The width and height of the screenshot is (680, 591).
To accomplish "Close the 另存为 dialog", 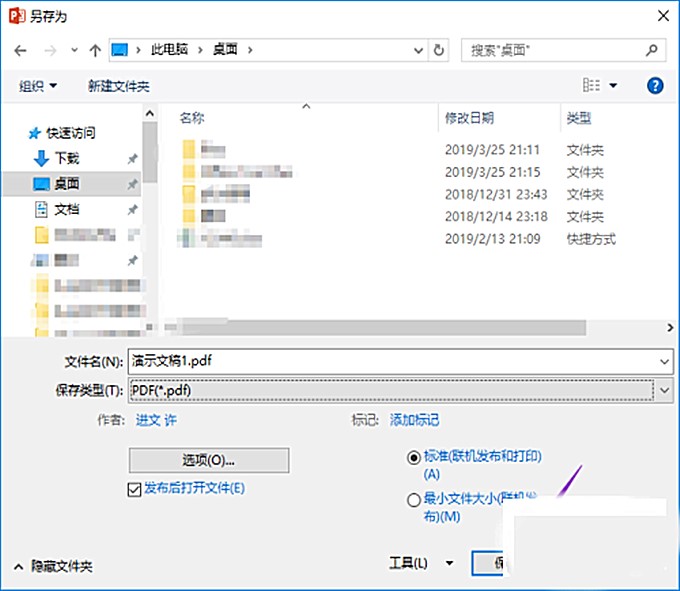I will pyautogui.click(x=663, y=16).
